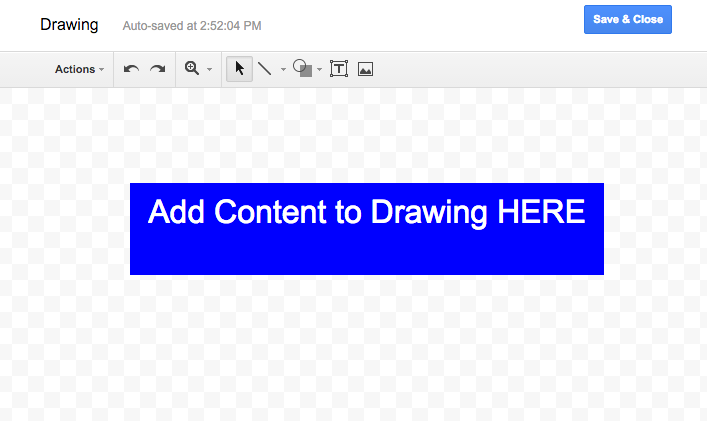
Task: Expand the shape options dropdown arrow
Action: click(319, 70)
